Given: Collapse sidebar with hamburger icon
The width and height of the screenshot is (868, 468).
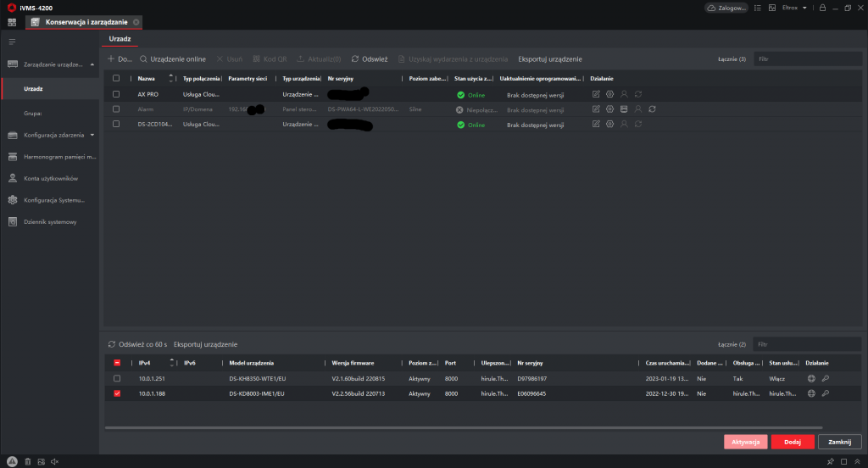Looking at the screenshot, I should (12, 41).
